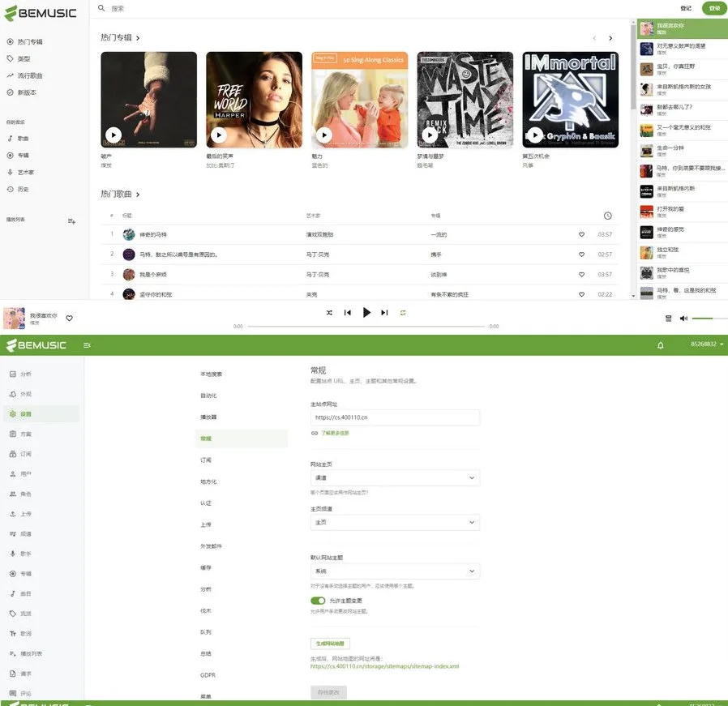
Task: Open the 网站主页 dropdown
Action: tap(395, 478)
